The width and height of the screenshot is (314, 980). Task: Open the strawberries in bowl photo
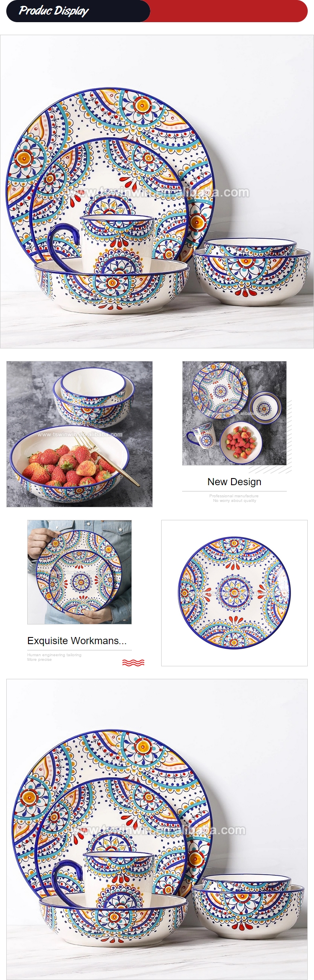80,434
